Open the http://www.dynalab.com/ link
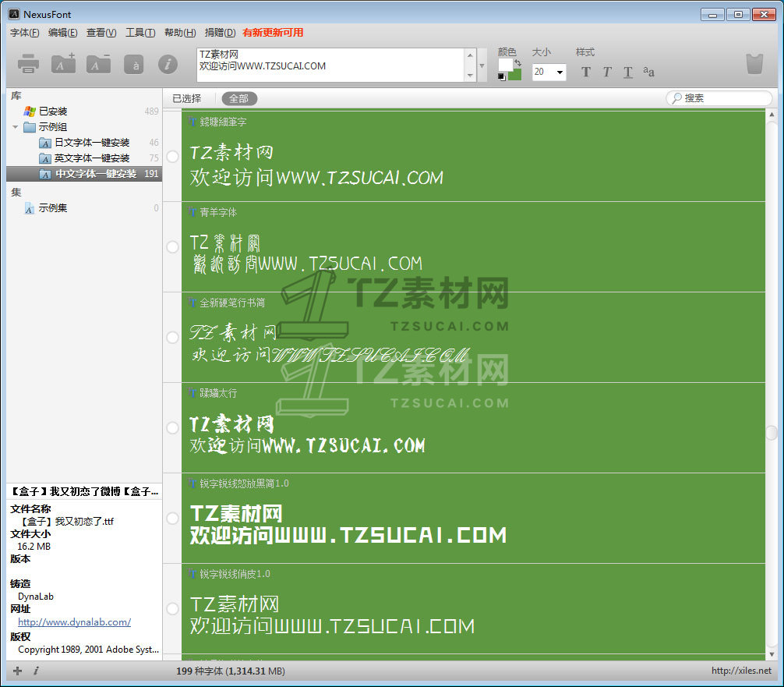 pyautogui.click(x=75, y=622)
